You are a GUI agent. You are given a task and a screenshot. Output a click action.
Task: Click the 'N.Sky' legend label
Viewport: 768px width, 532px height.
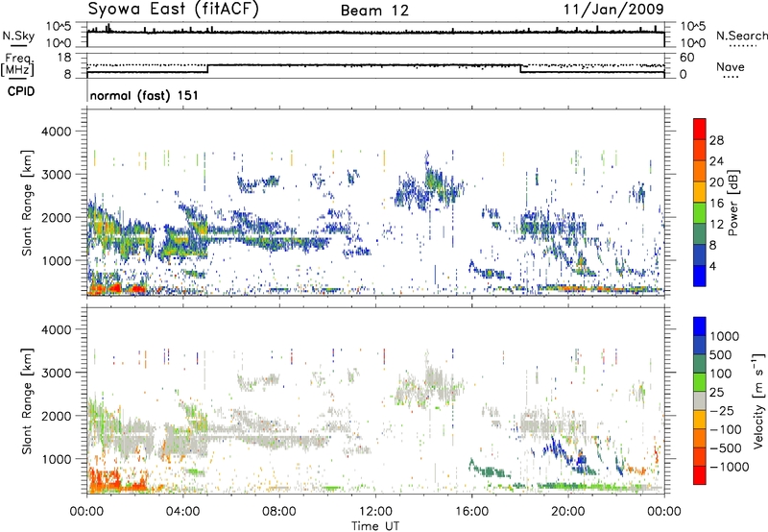[x=18, y=36]
